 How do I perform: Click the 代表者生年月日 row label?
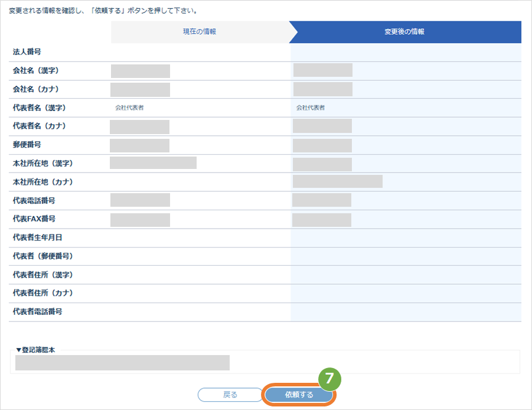(37, 237)
